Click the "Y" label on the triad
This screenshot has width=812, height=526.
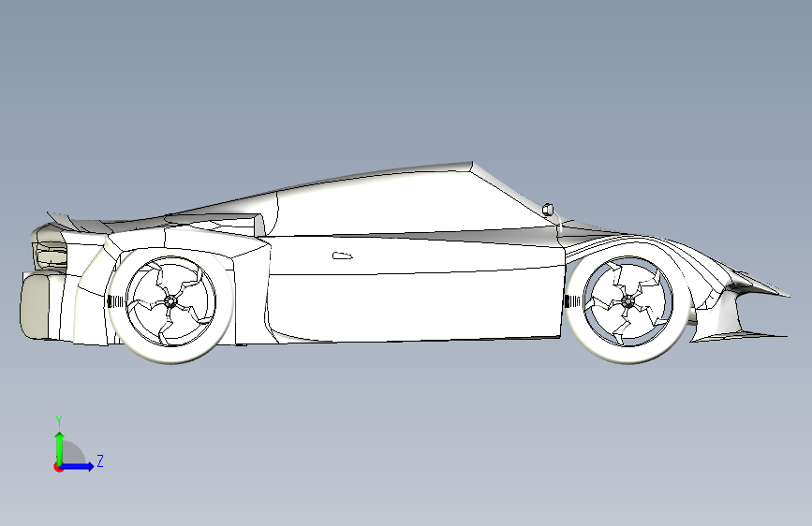[59, 421]
